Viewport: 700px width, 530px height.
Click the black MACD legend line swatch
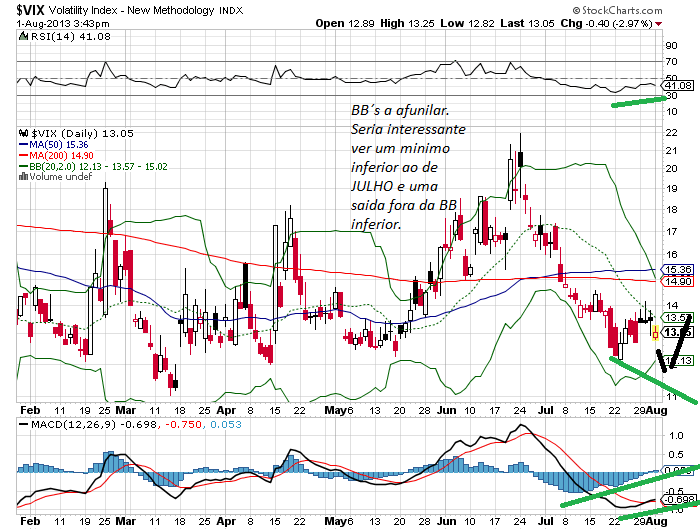24,424
